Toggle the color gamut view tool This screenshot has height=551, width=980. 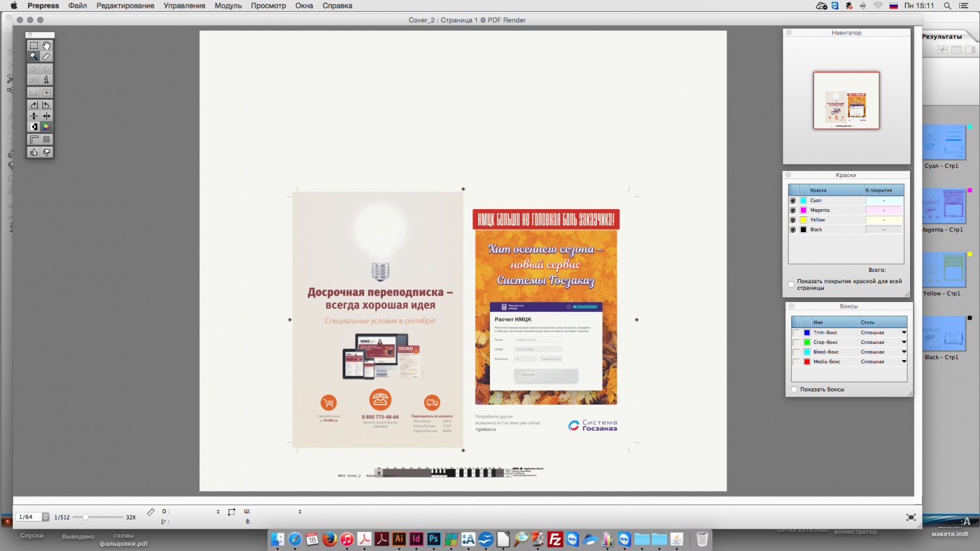(46, 127)
